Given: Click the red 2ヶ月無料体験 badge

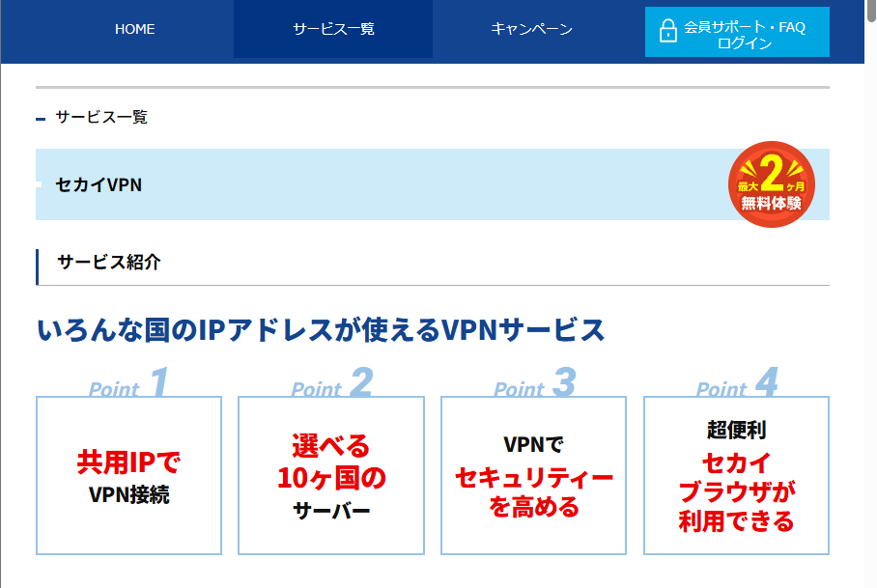Looking at the screenshot, I should point(771,183).
